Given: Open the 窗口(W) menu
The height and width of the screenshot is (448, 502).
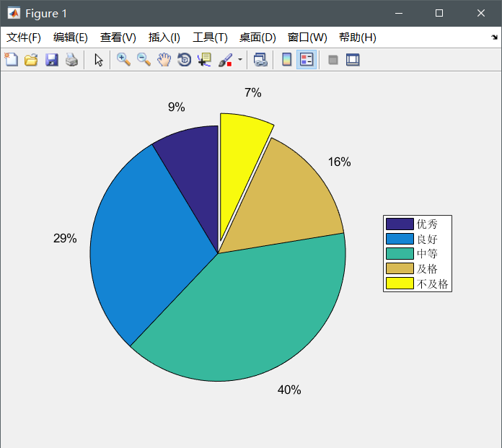Looking at the screenshot, I should 307,38.
